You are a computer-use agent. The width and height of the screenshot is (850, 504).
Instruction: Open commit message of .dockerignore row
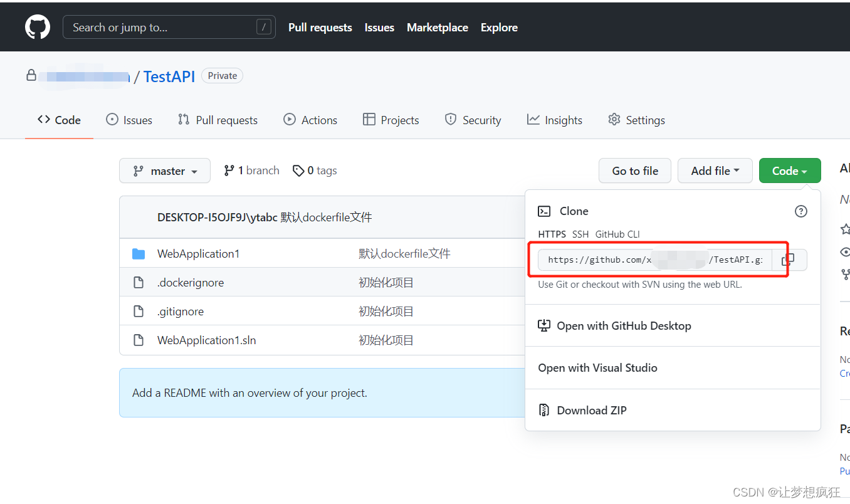tap(386, 283)
